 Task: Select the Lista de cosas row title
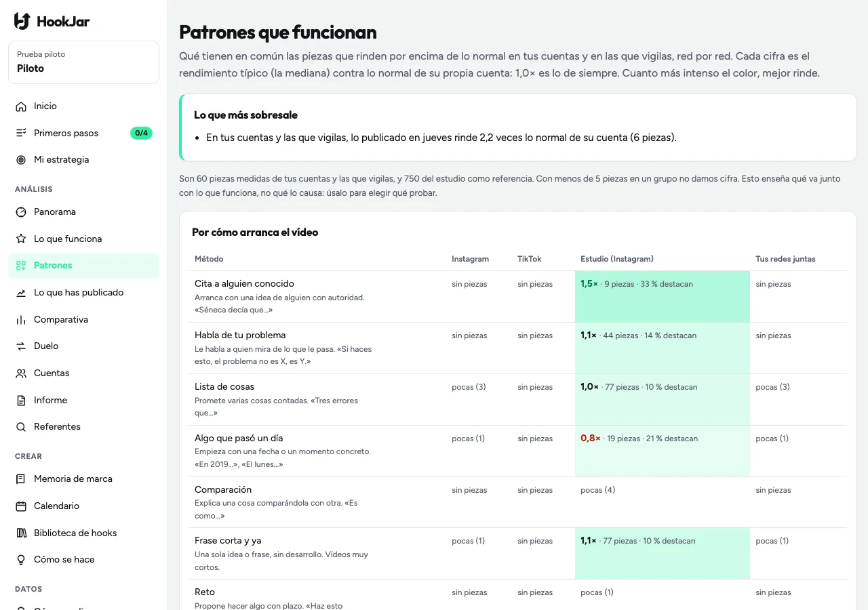tap(224, 387)
